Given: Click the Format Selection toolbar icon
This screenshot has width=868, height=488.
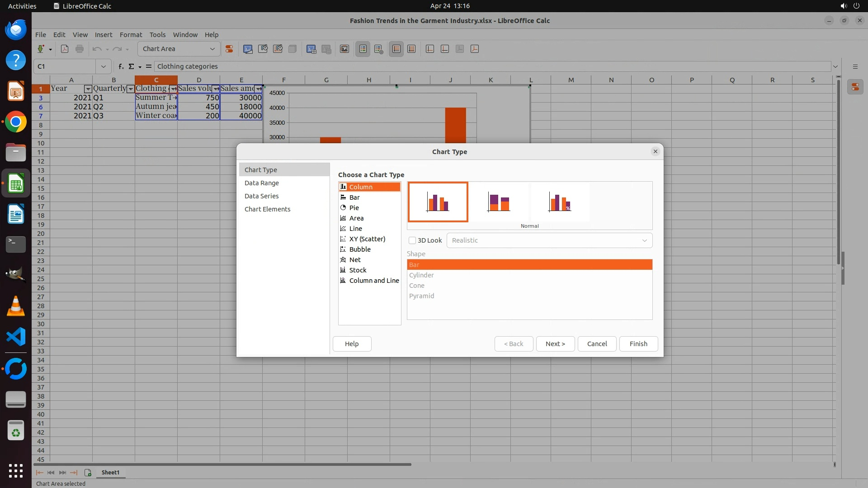Looking at the screenshot, I should point(229,49).
